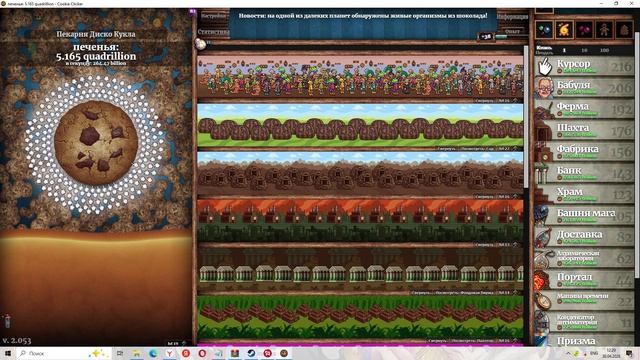Image resolution: width=640 pixels, height=360 pixels.
Task: Click the egg icon below Статистика
Action: [200, 44]
